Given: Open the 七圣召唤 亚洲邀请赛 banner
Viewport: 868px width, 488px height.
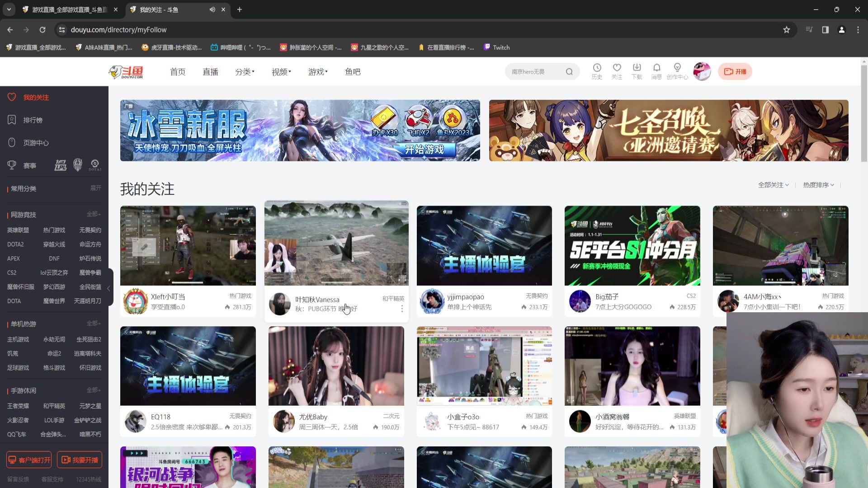Looking at the screenshot, I should click(x=669, y=131).
